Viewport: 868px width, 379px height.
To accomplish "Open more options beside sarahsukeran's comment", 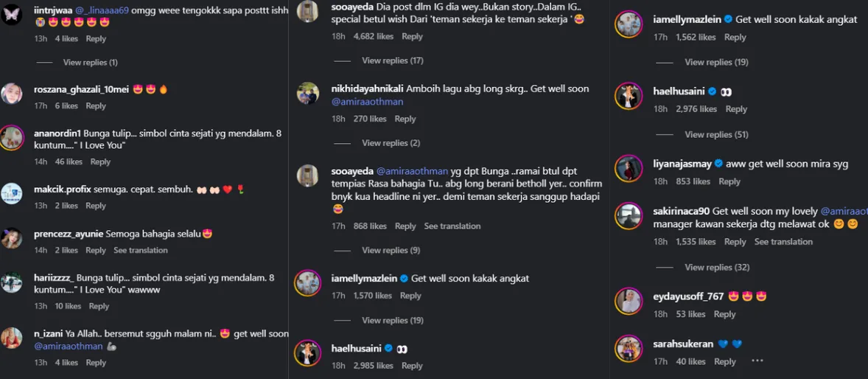I will pos(757,361).
